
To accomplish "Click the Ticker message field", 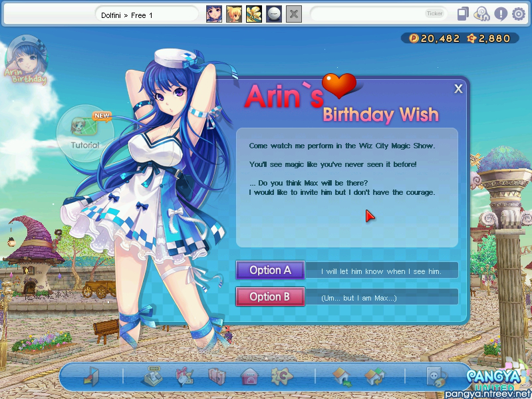I will coord(378,14).
